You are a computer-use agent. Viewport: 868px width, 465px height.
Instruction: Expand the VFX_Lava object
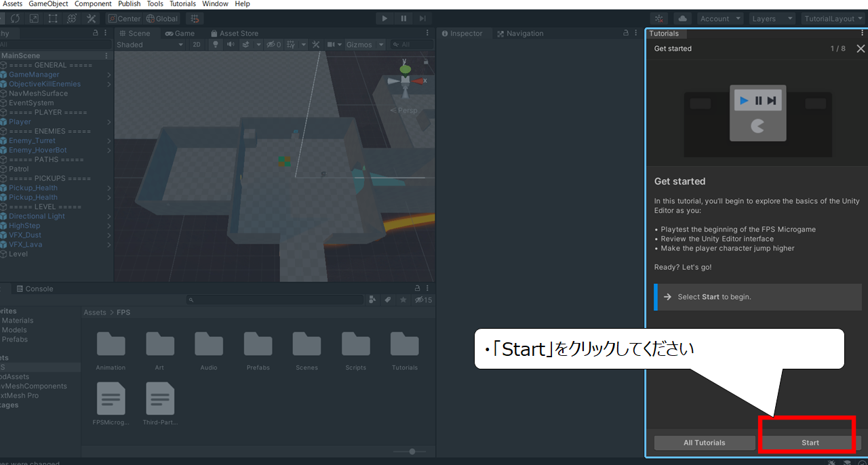coord(109,245)
